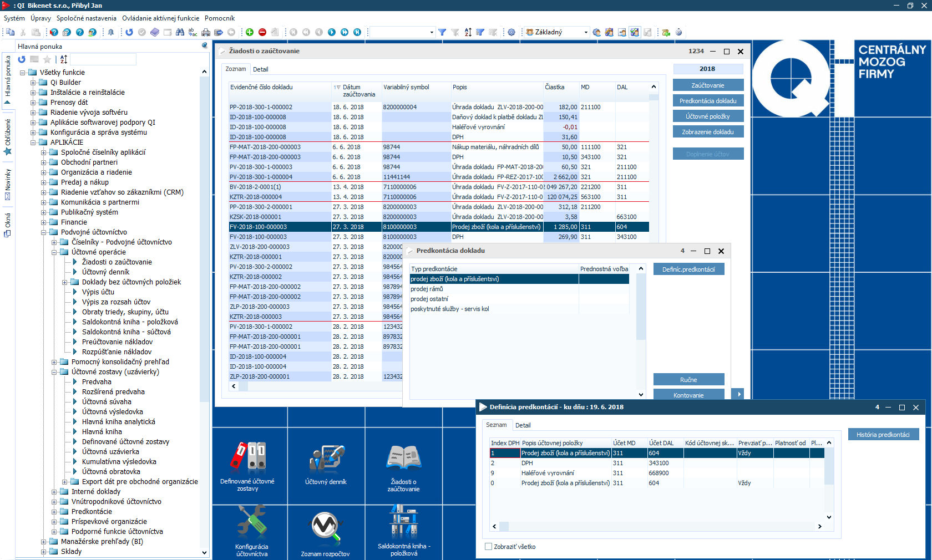Open the Základný profile dropdown
Image resolution: width=932 pixels, height=560 pixels.
click(x=586, y=32)
